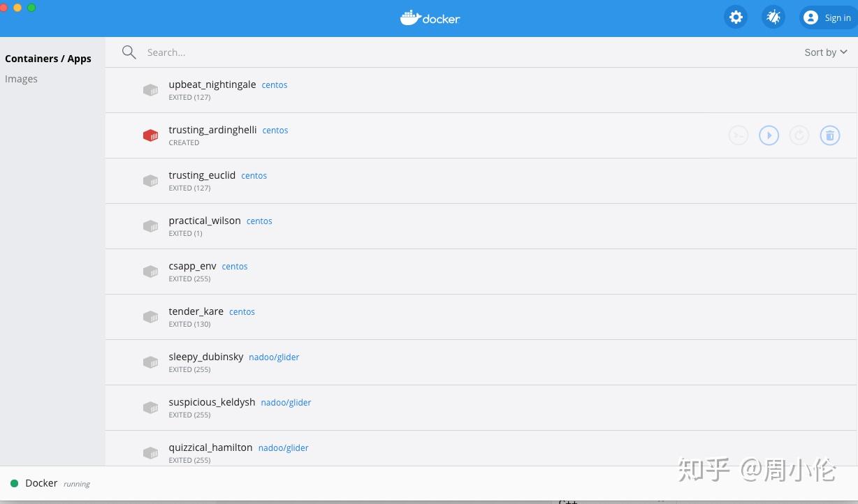
Task: Select Containers / Apps in the sidebar
Action: [48, 59]
